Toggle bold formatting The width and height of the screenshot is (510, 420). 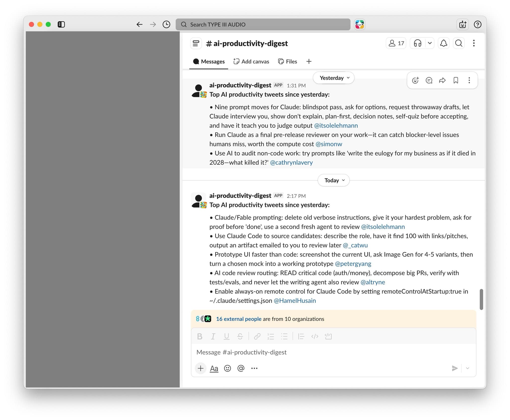tap(199, 337)
